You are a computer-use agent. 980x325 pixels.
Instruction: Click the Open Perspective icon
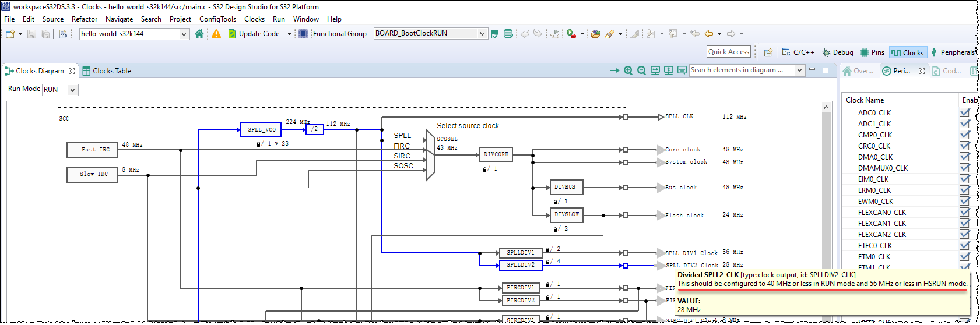(x=768, y=52)
